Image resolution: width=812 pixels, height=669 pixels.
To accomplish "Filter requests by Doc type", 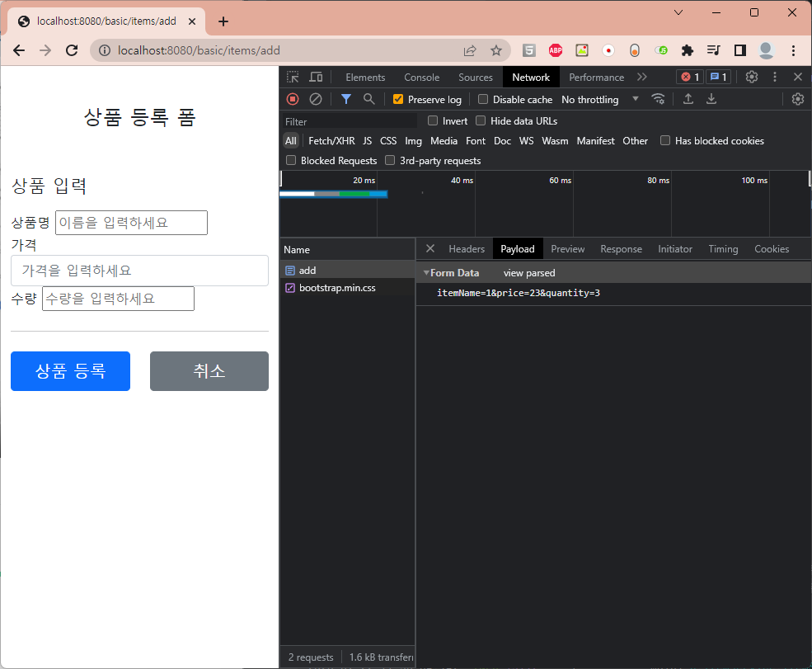I will pos(502,140).
